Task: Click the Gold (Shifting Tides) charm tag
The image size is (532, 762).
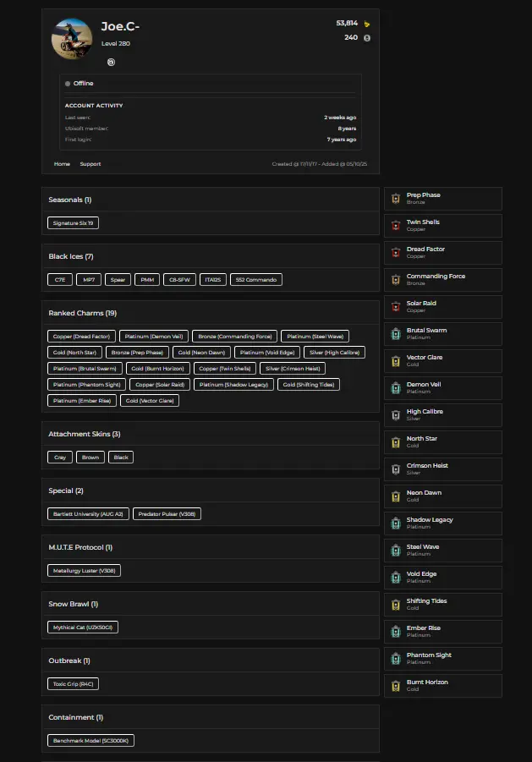Action: pos(309,385)
